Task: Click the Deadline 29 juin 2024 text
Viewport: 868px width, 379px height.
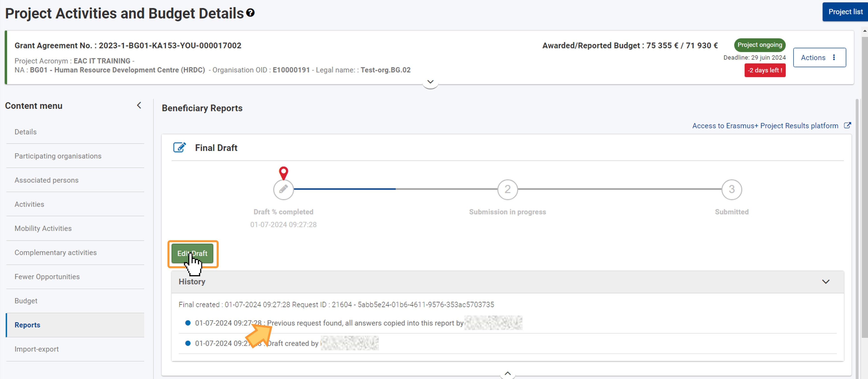Action: pos(754,58)
